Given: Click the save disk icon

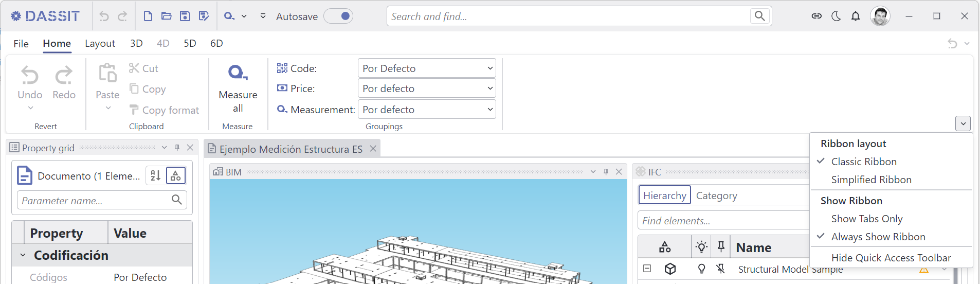Looking at the screenshot, I should [185, 16].
